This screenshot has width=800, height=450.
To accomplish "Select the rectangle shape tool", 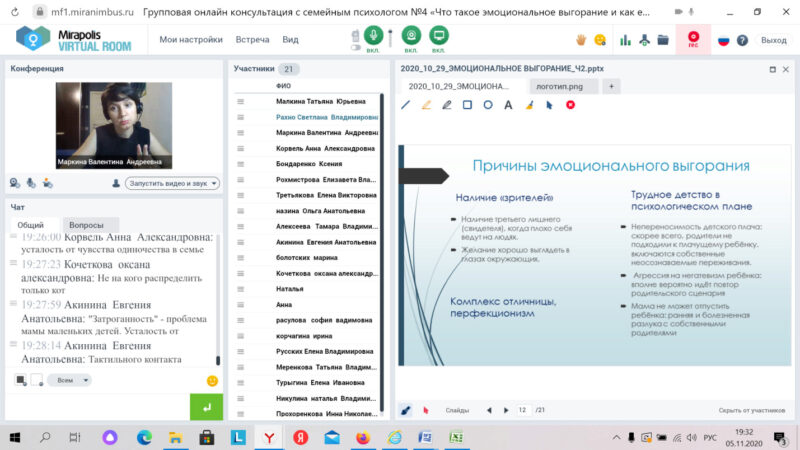I will coord(467,105).
